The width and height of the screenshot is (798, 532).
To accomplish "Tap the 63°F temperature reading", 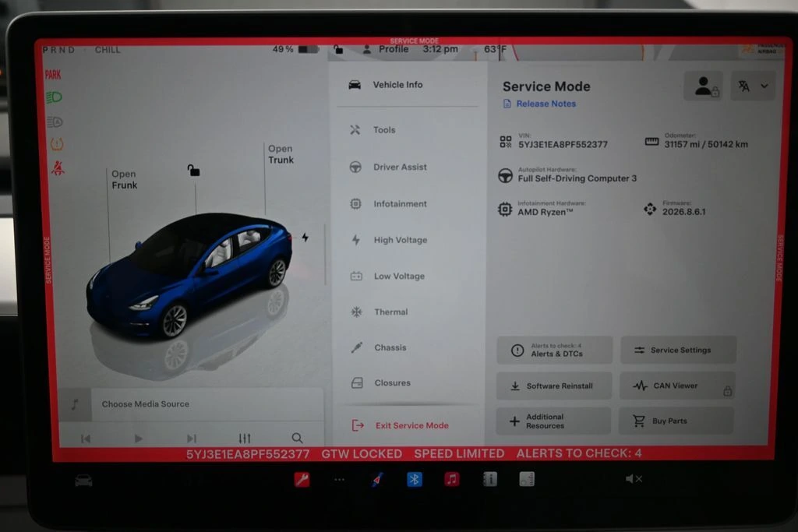I will (x=495, y=49).
